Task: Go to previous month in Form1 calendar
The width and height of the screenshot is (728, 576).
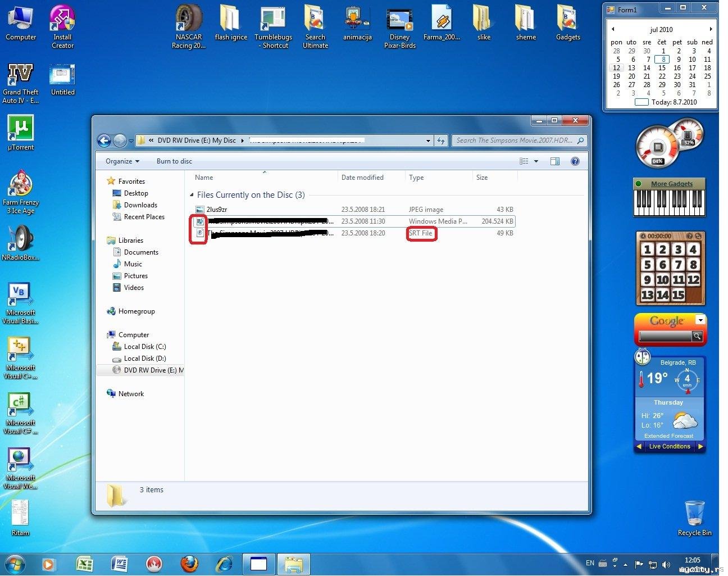Action: pos(613,29)
